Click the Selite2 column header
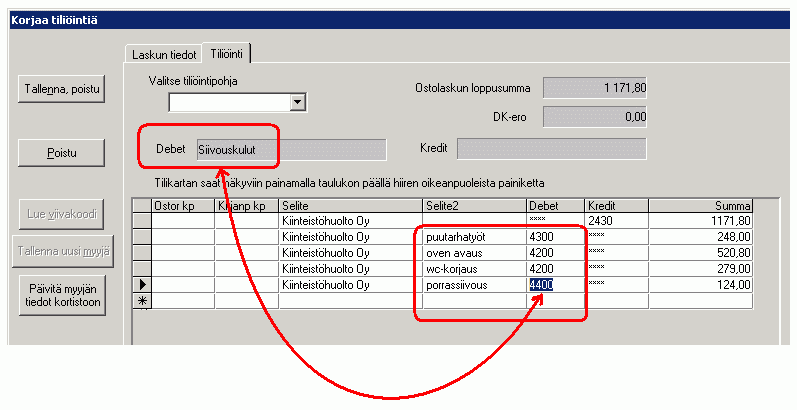 point(473,205)
